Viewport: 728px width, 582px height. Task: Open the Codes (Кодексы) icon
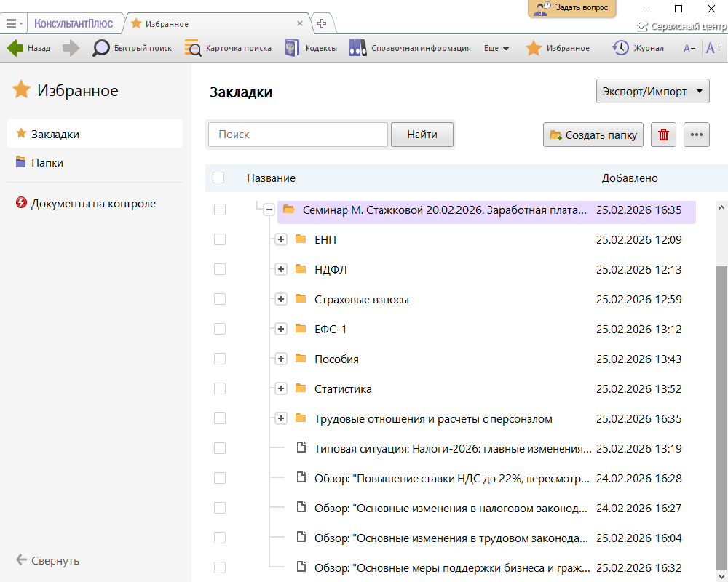[292, 48]
